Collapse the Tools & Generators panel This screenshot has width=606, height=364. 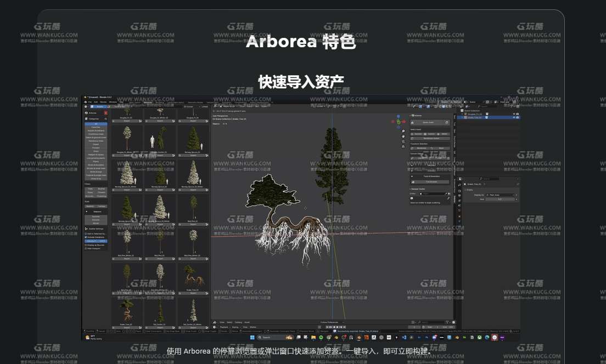(x=412, y=176)
